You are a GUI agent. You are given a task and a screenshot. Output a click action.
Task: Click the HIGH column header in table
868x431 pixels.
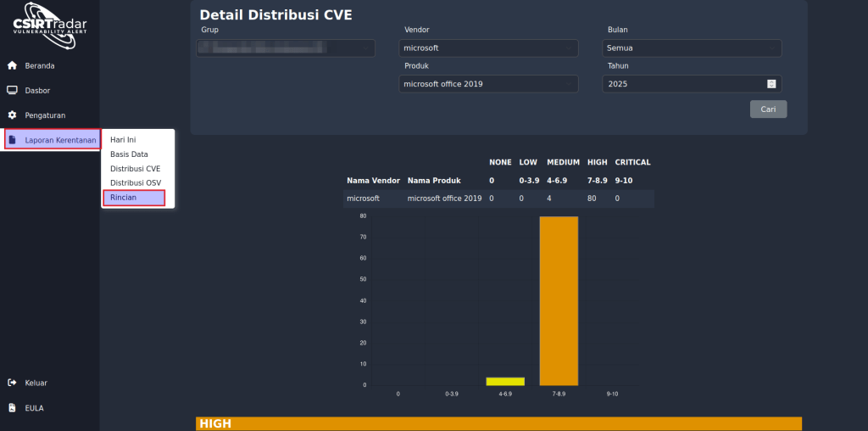click(598, 162)
